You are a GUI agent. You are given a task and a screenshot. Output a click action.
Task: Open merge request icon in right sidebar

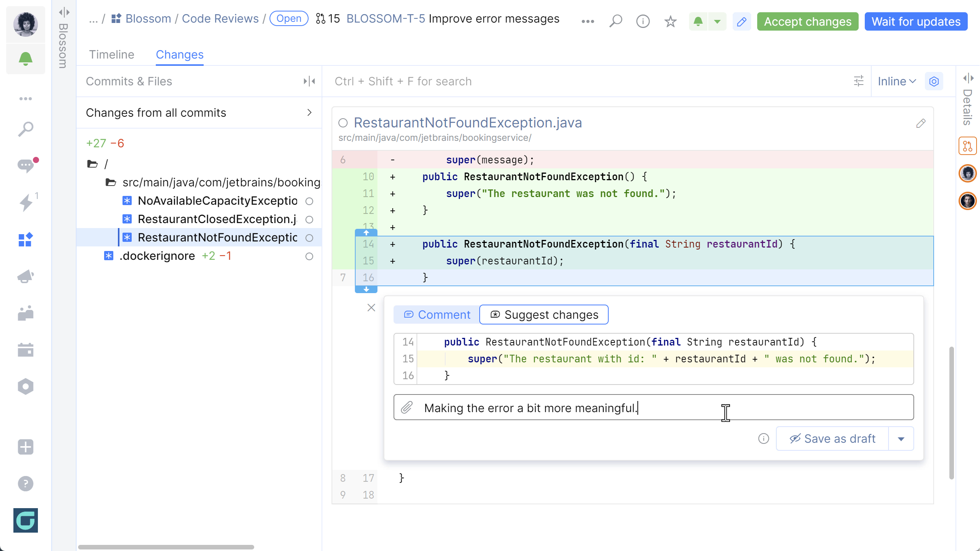[968, 146]
